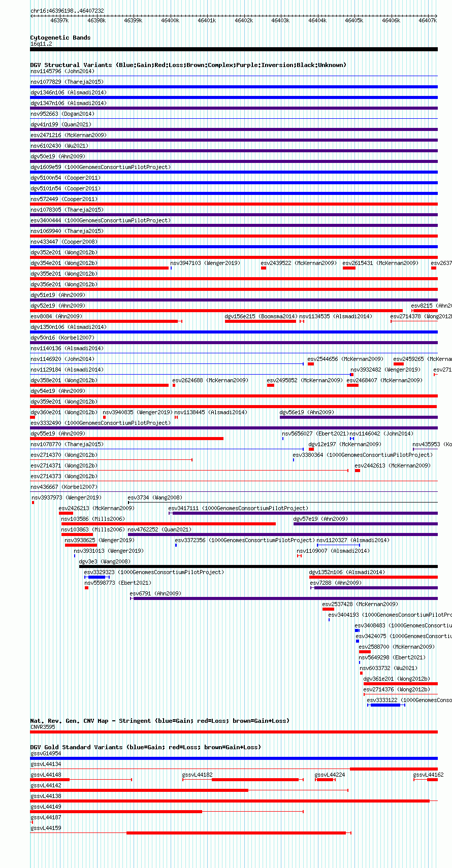Click esv2615431 (McKernan2009) label
Image resolution: width=452 pixels, height=868 pixels.
(380, 263)
